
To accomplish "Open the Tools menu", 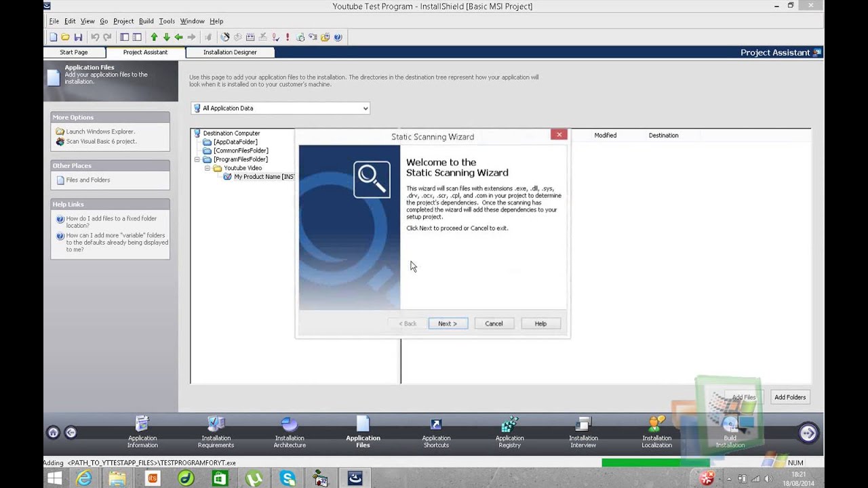I will click(167, 21).
